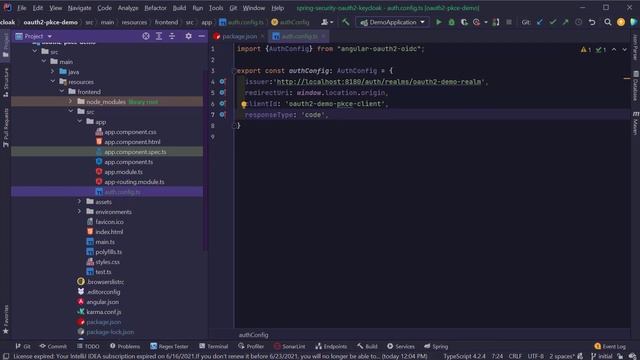Open Project panel settings gear
Viewport: 640px width, 360px height.
point(188,36)
